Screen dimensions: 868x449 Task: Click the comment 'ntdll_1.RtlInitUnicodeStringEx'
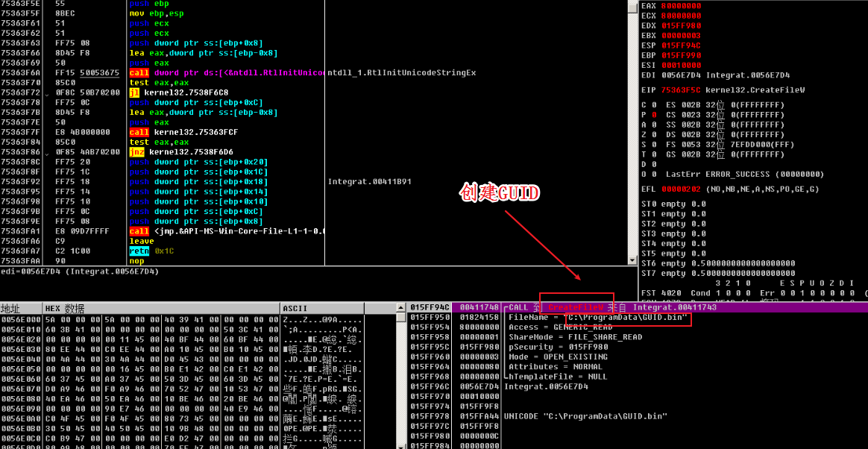tap(402, 73)
